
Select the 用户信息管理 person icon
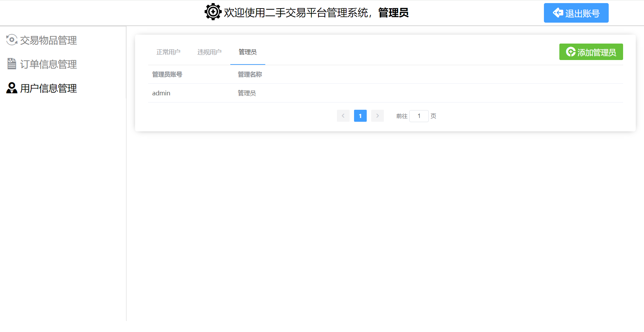(11, 88)
